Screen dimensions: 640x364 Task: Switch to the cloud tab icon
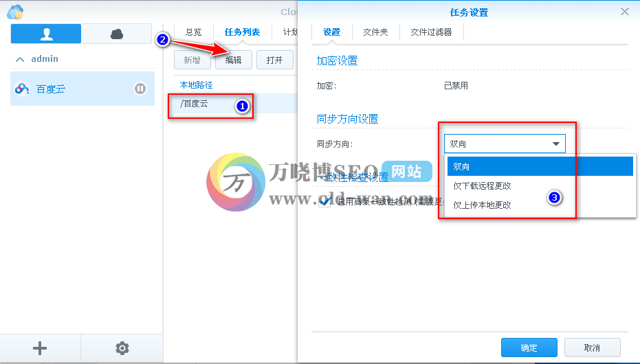[117, 34]
